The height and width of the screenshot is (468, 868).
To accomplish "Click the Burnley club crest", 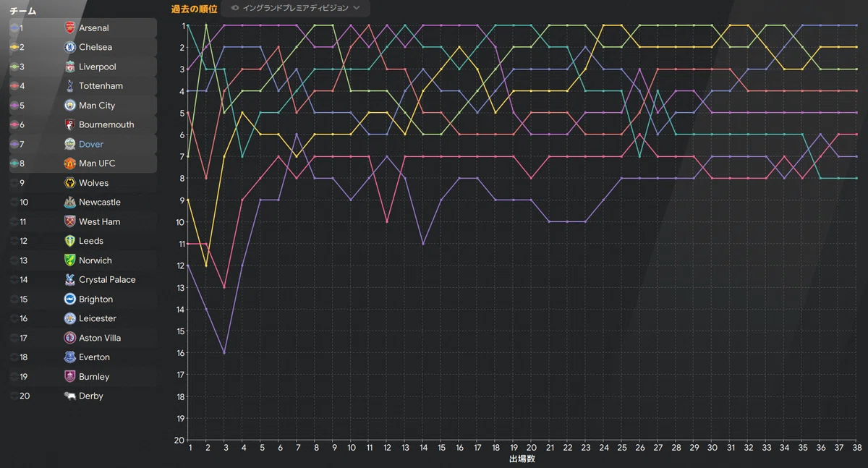I will pyautogui.click(x=70, y=376).
